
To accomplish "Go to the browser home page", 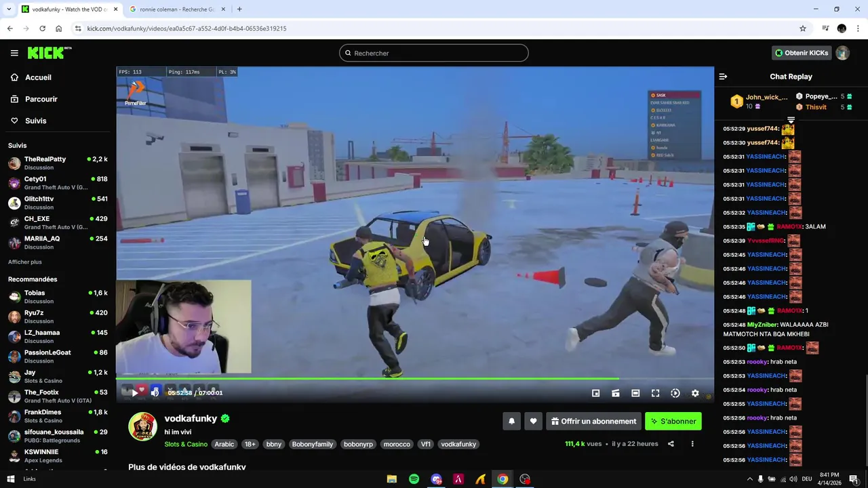I will [58, 28].
